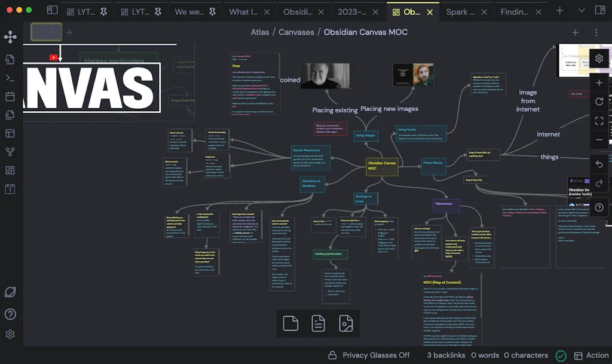Switch to the Spark tab
The image size is (612, 364).
(460, 11)
